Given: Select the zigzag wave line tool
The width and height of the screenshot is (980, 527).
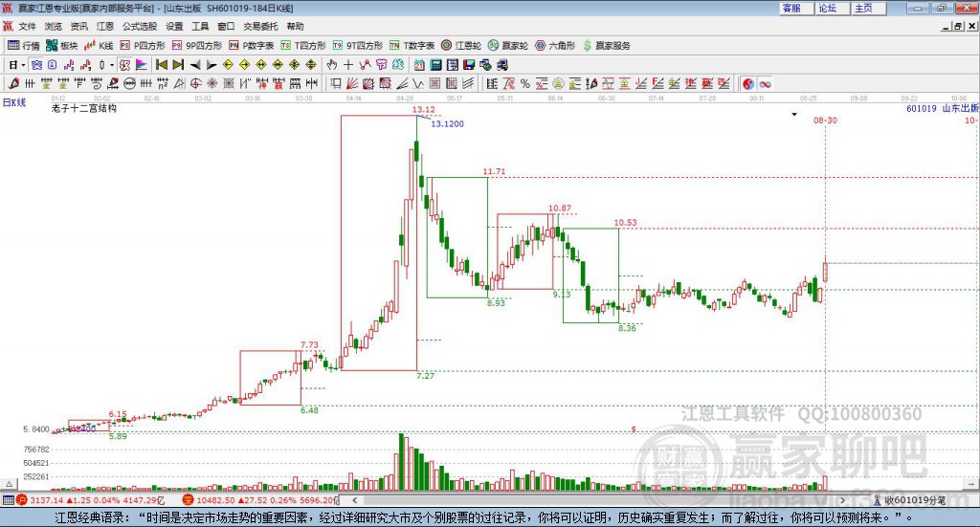Looking at the screenshot, I should coord(418,83).
